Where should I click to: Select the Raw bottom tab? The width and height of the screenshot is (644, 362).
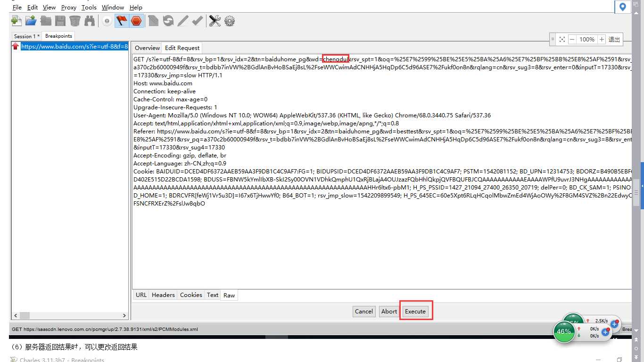(229, 296)
